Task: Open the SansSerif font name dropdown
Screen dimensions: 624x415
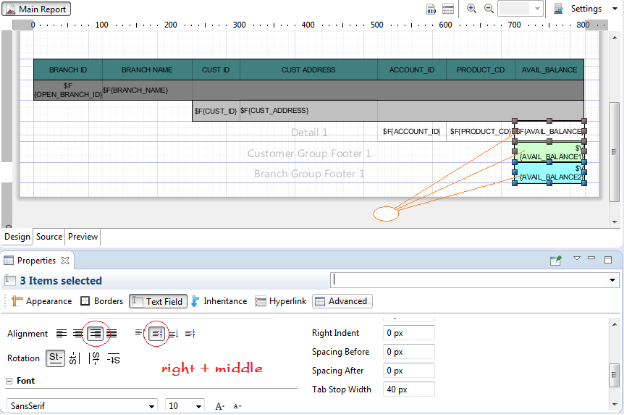Action: (152, 406)
